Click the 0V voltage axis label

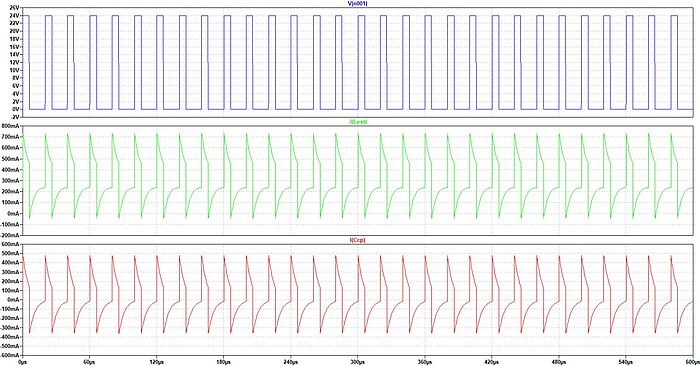pos(15,109)
